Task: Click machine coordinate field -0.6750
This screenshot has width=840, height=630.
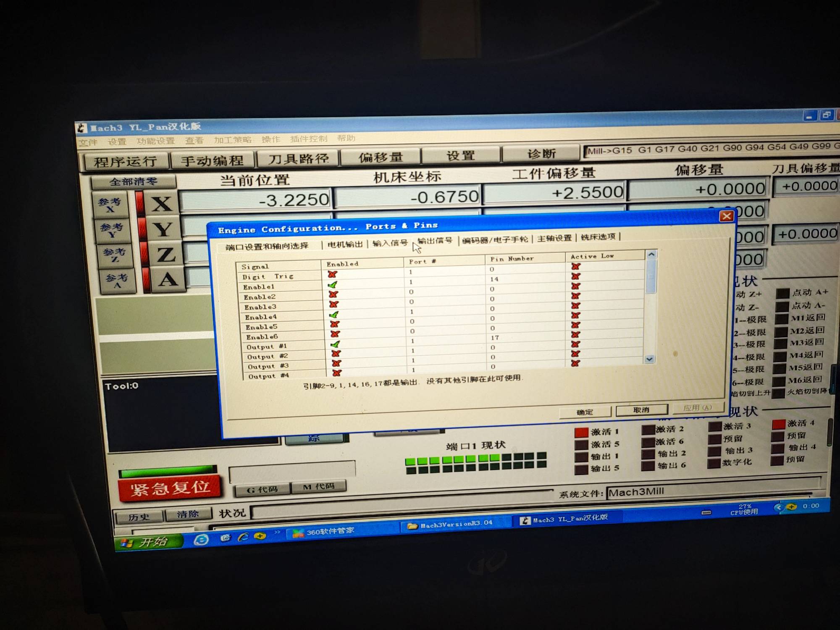Action: pos(408,197)
